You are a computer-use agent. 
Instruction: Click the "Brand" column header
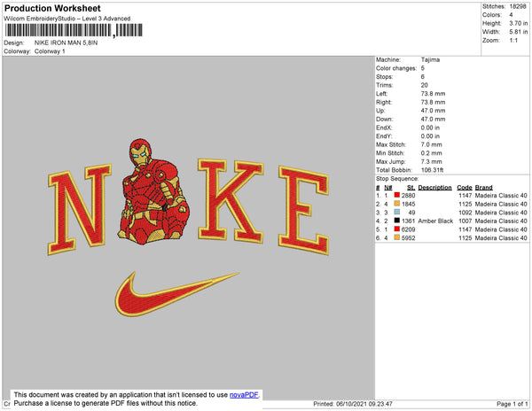click(483, 188)
